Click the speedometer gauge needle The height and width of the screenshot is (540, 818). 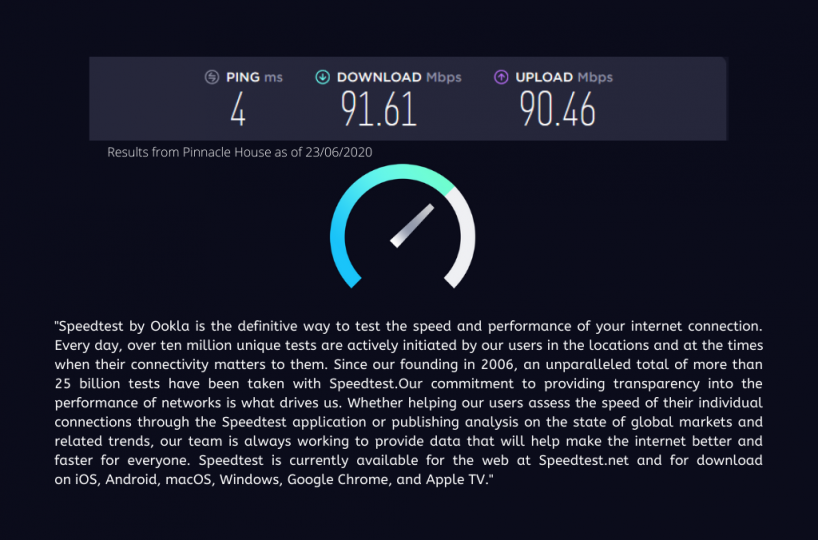(x=412, y=225)
